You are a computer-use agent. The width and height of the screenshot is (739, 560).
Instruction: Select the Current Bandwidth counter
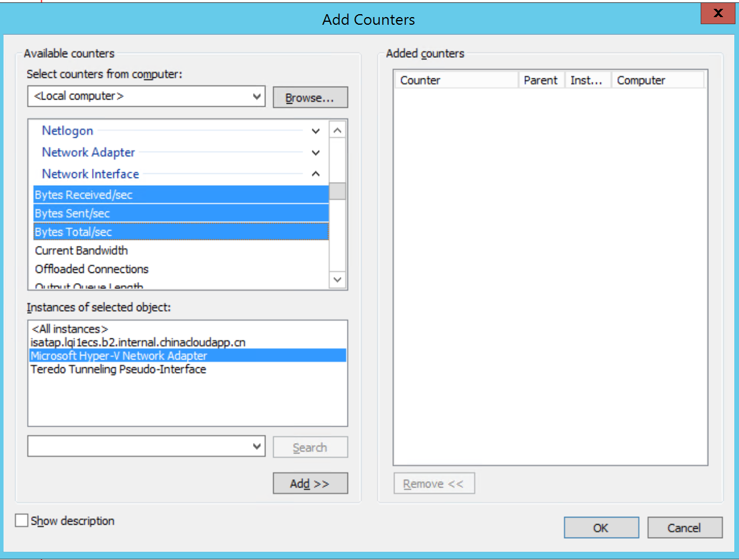[81, 251]
